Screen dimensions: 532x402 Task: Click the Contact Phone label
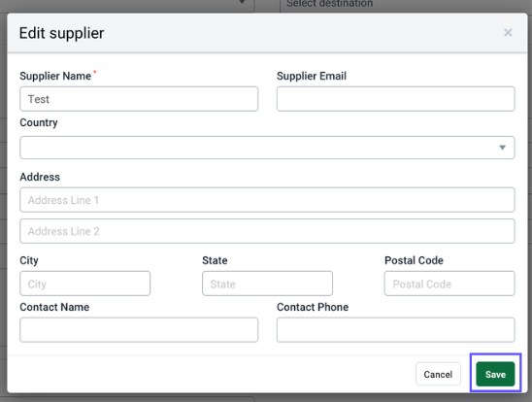pos(313,307)
